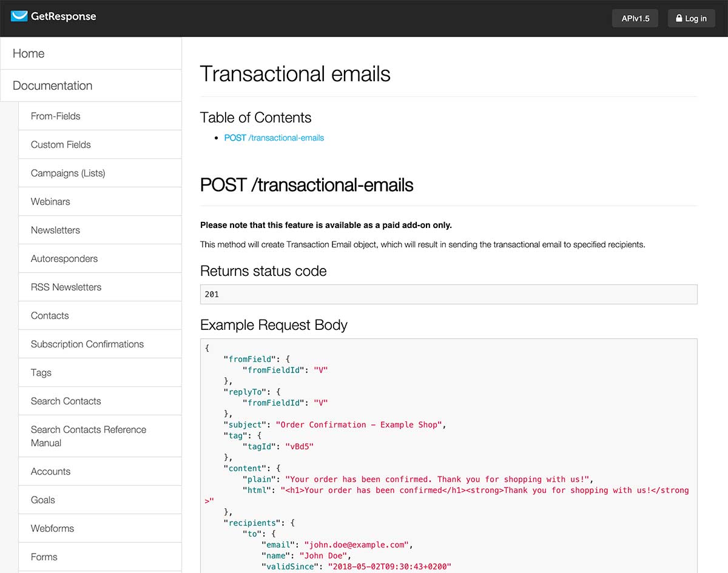Click the Transactional emails page heading

[295, 74]
